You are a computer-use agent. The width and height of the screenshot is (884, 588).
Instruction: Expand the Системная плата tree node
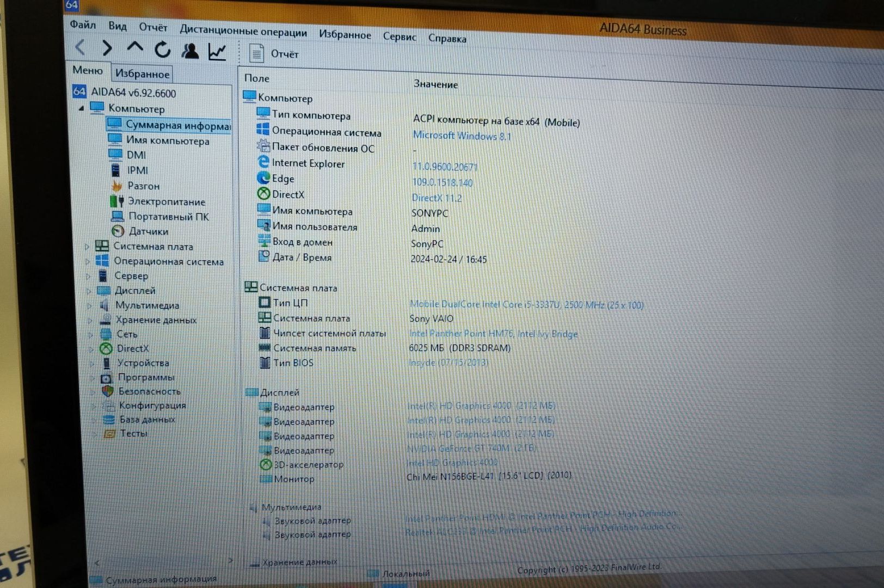click(87, 247)
